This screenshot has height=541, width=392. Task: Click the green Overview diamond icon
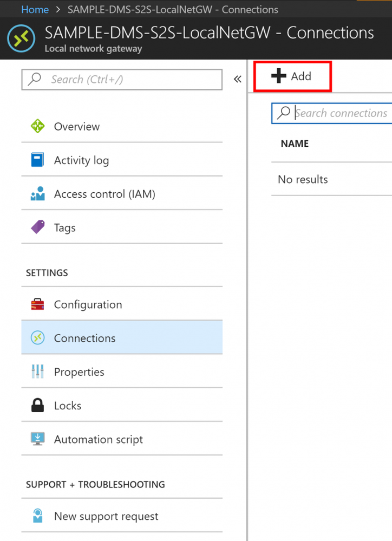pos(37,126)
